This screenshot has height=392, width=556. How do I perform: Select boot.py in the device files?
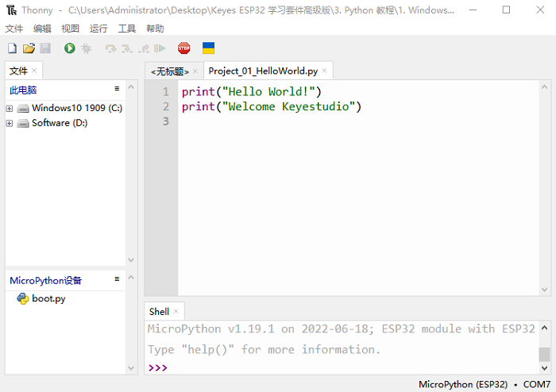48,298
